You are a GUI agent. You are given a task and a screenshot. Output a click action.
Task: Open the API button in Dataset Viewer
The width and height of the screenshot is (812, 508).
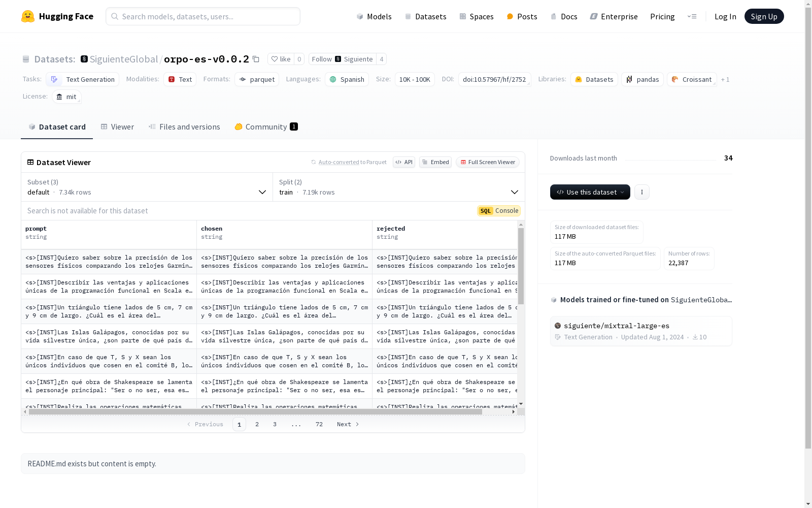pyautogui.click(x=404, y=162)
